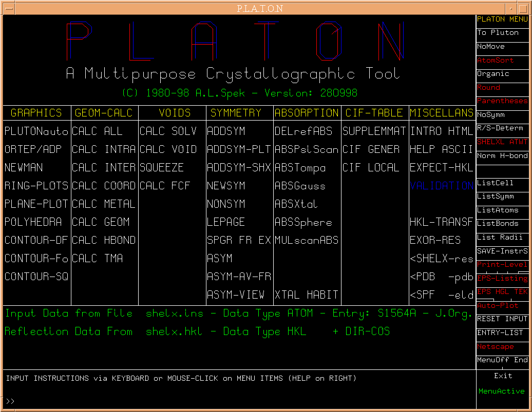Select ABSGauss absorption correction
Screen dimensions: 532x412
point(300,186)
